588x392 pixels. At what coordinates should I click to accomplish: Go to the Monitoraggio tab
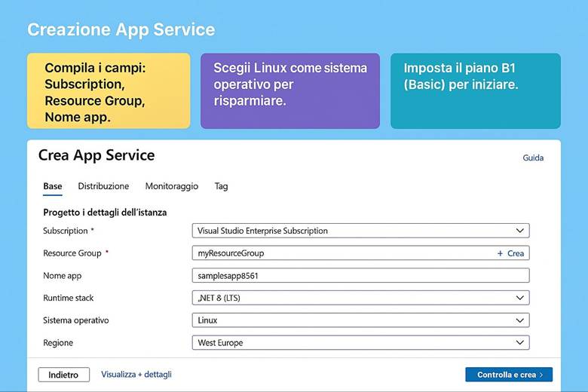pos(171,186)
